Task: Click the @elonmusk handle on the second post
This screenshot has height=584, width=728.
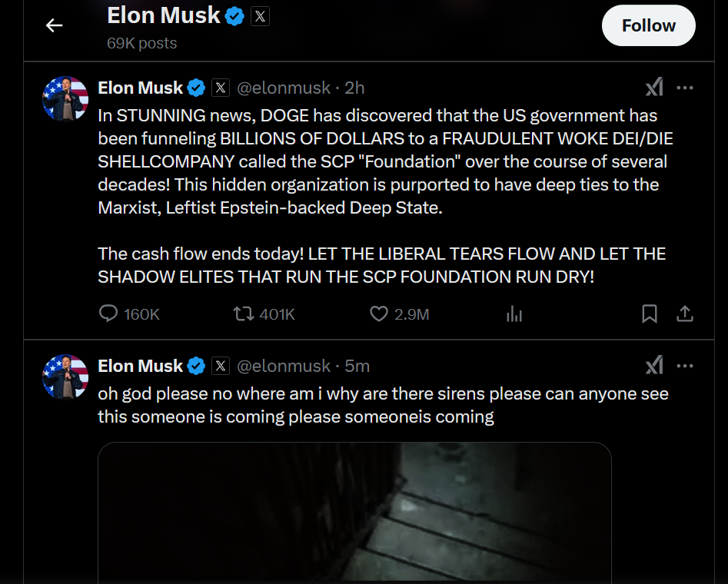Action: 284,366
